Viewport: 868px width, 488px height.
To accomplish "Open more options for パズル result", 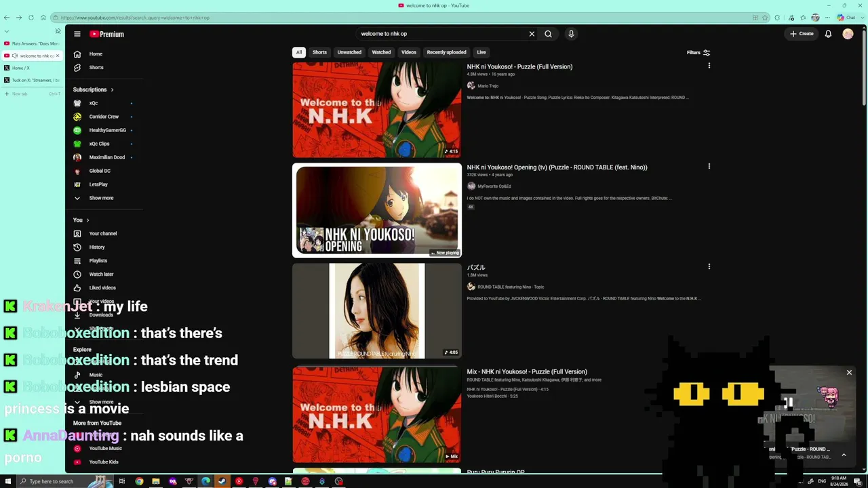I will point(709,266).
